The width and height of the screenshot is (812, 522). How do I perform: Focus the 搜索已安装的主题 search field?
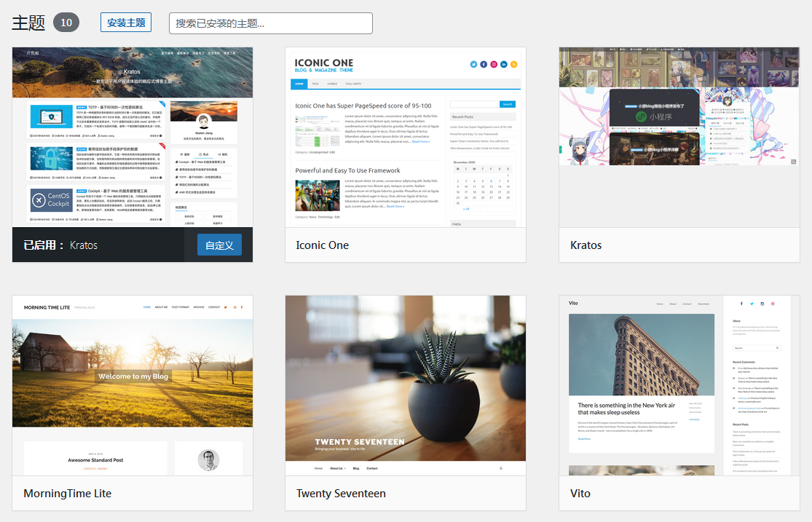[x=270, y=23]
